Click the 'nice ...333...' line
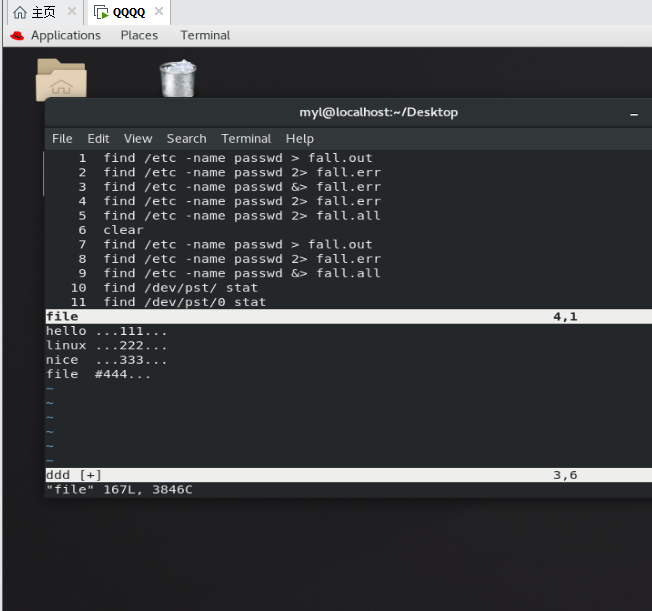The width and height of the screenshot is (652, 611). 106,360
